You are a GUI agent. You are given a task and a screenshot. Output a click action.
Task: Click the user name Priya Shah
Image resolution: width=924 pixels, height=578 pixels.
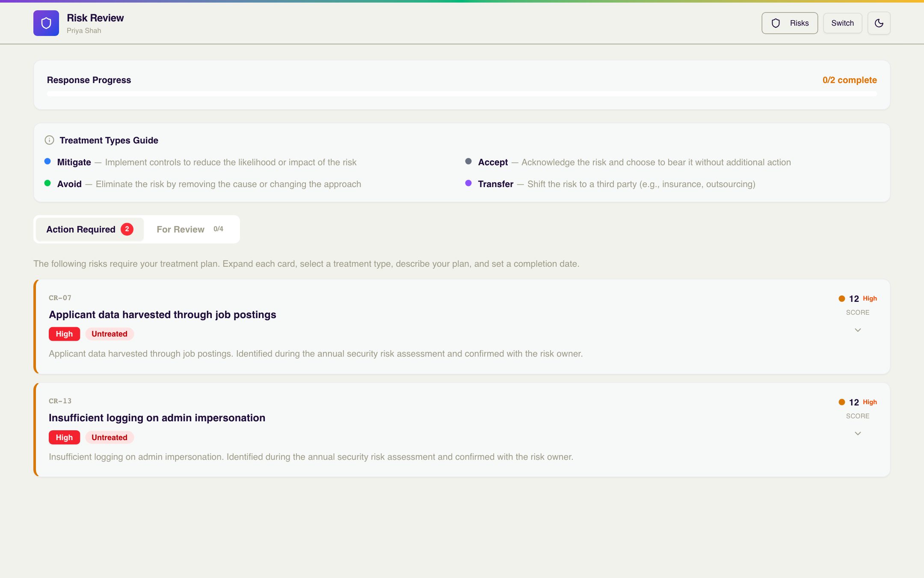(84, 31)
